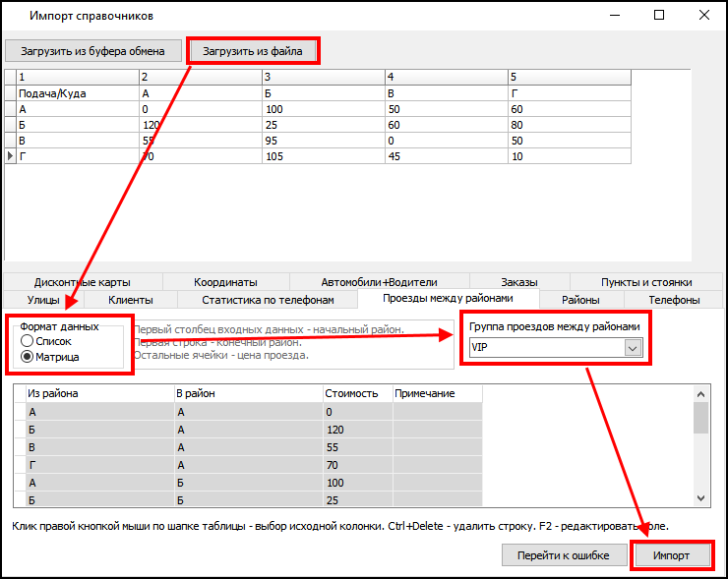Open the 'Клиенты' tab
The width and height of the screenshot is (728, 579).
(x=130, y=300)
